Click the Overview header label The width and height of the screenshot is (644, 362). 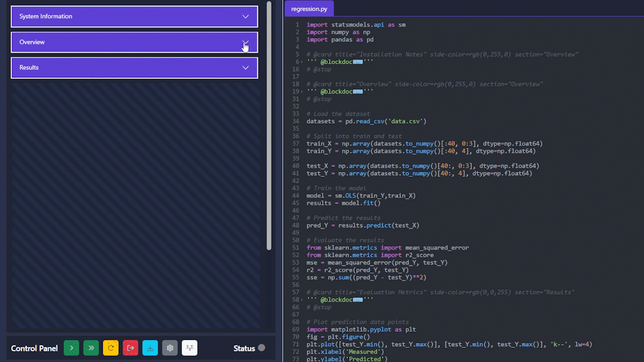click(x=32, y=42)
